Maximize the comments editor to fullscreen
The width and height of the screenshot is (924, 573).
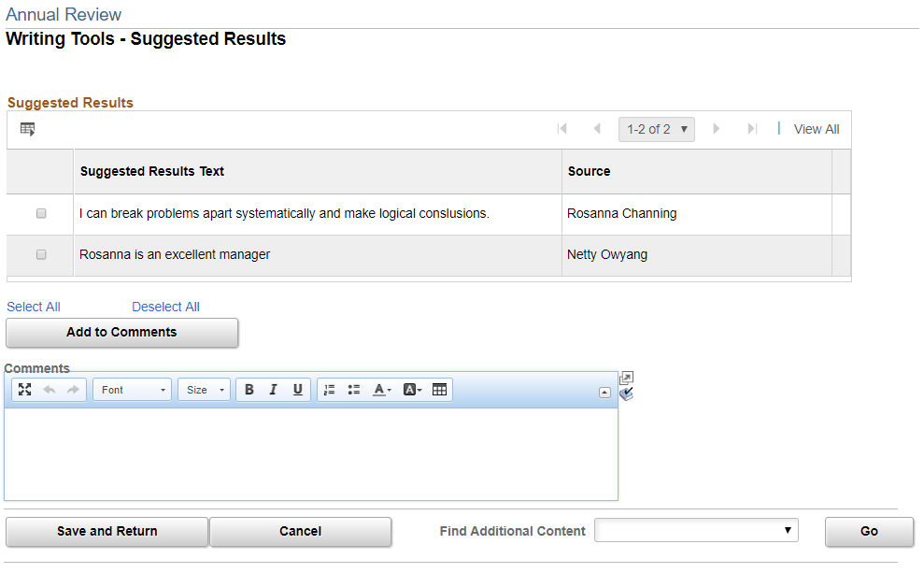24,390
